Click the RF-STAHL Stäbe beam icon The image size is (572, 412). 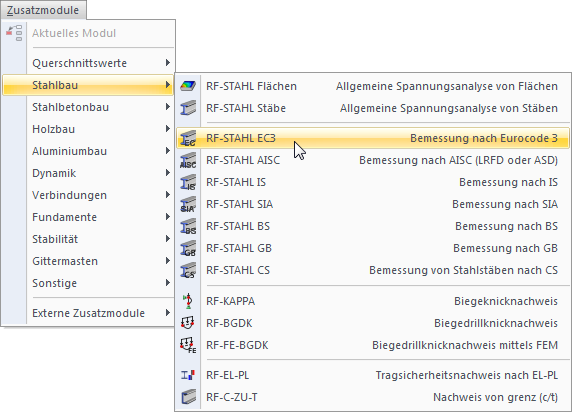tap(188, 108)
